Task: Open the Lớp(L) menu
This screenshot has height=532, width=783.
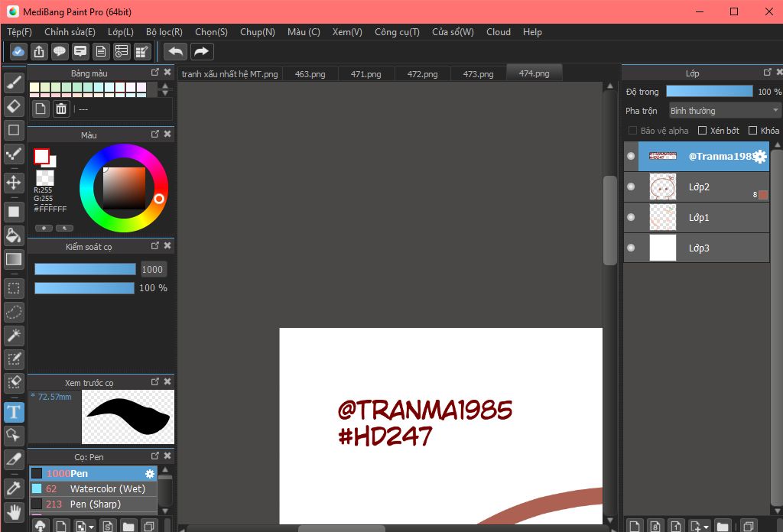Action: 120,32
